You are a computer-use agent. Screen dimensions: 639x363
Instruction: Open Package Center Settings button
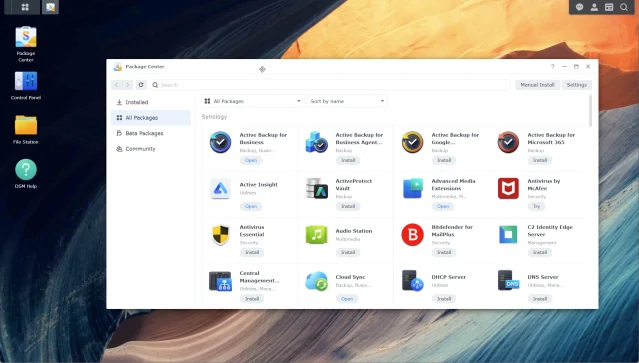[577, 85]
